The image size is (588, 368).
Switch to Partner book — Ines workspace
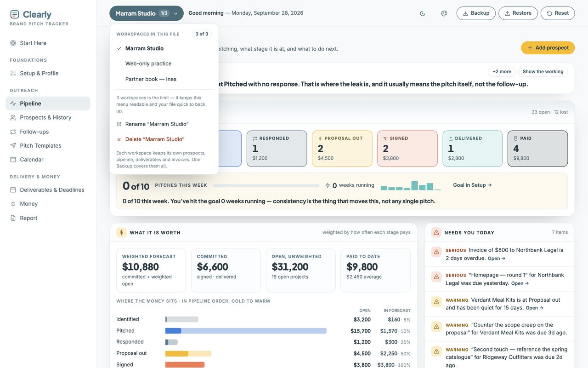point(164,79)
